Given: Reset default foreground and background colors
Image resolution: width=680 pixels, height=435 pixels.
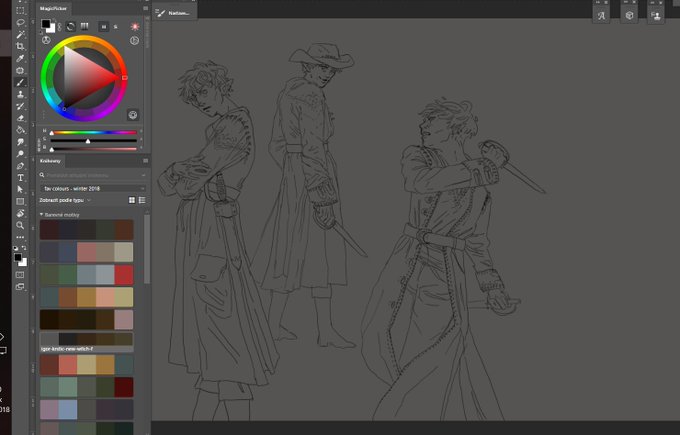Looking at the screenshot, I should click(16, 248).
